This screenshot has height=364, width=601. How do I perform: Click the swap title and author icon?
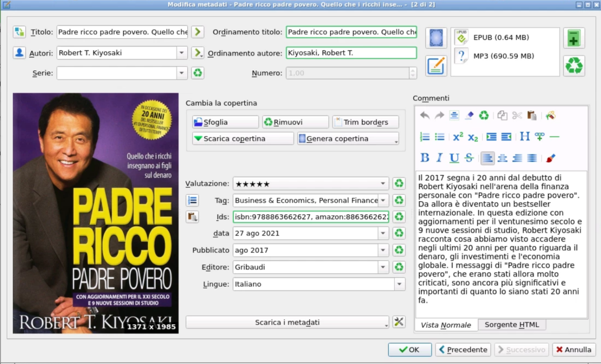19,32
